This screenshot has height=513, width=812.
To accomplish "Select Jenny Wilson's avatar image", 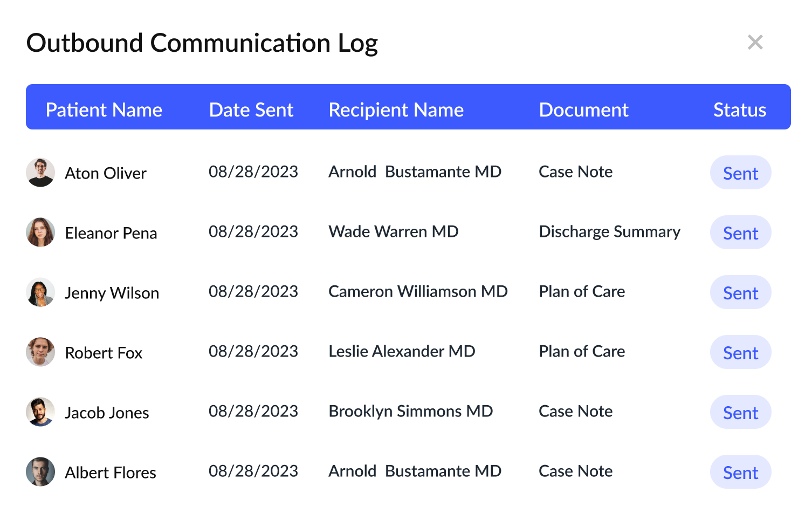I will tap(40, 292).
